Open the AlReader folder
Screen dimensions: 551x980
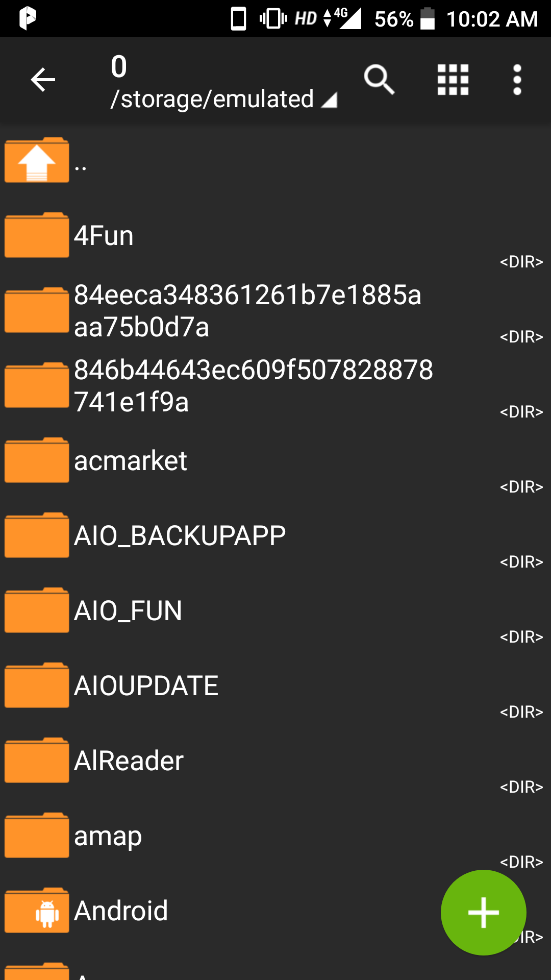(129, 761)
